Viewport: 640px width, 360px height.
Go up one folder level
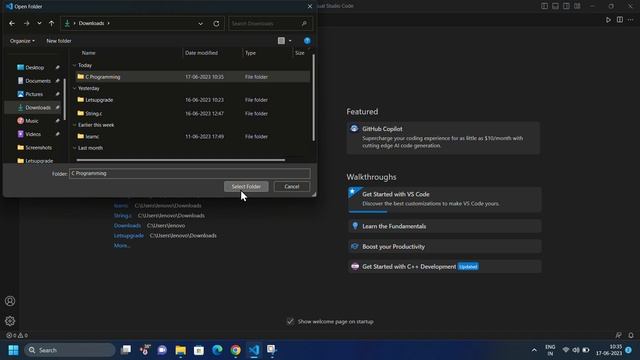click(51, 24)
